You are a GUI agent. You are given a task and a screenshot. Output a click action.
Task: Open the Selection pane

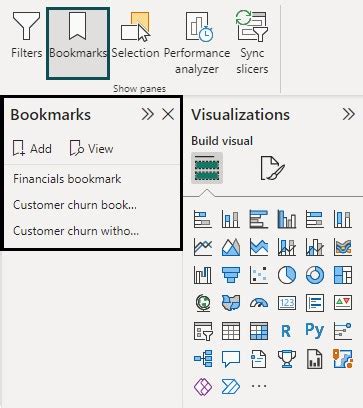135,35
